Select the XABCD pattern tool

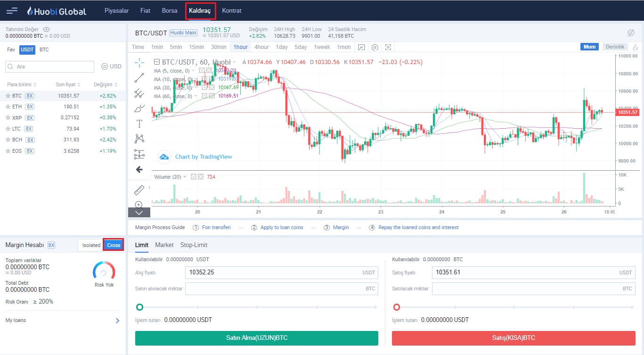coord(139,139)
